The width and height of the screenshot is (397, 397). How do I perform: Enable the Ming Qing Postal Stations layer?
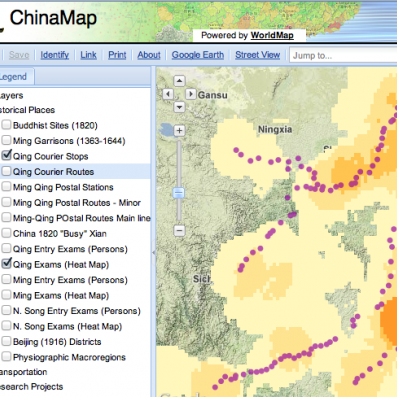pyautogui.click(x=6, y=187)
